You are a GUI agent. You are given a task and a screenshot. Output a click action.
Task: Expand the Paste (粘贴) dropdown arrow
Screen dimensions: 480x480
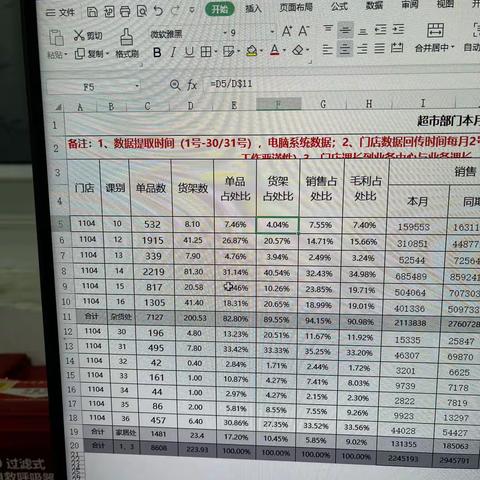coord(66,54)
